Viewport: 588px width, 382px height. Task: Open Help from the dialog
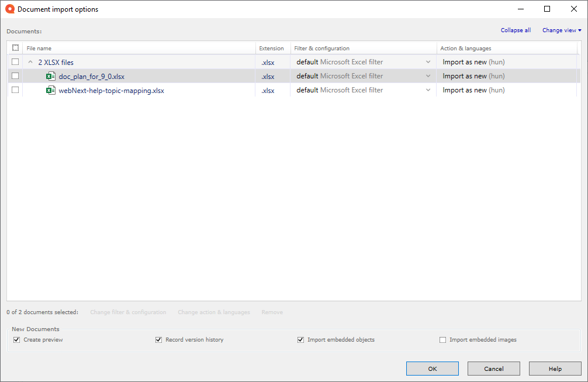555,369
